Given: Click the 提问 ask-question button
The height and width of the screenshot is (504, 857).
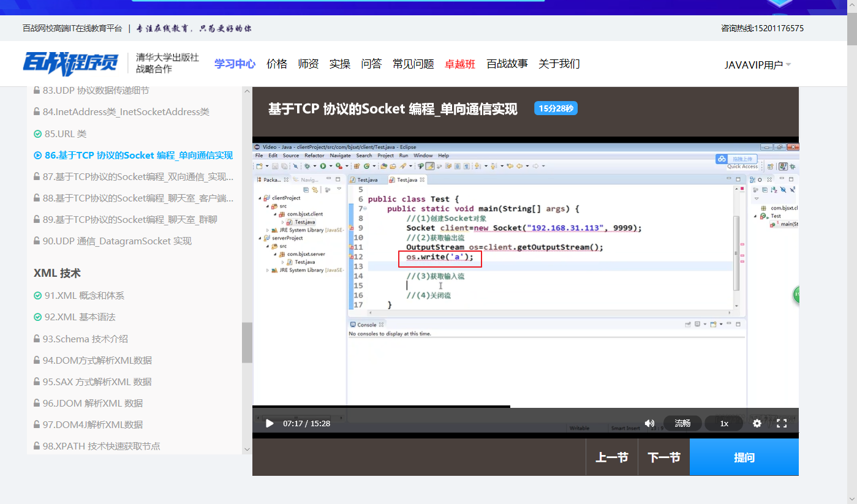Looking at the screenshot, I should [x=744, y=457].
